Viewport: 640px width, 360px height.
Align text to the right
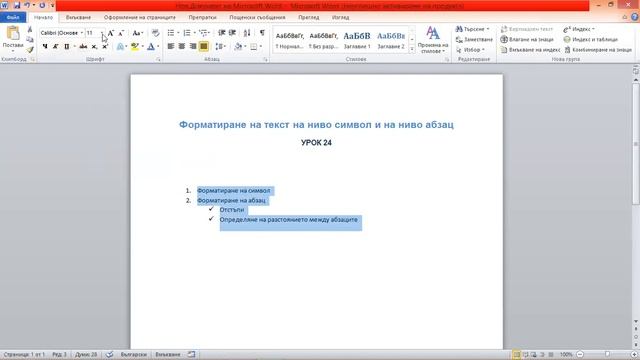193,47
